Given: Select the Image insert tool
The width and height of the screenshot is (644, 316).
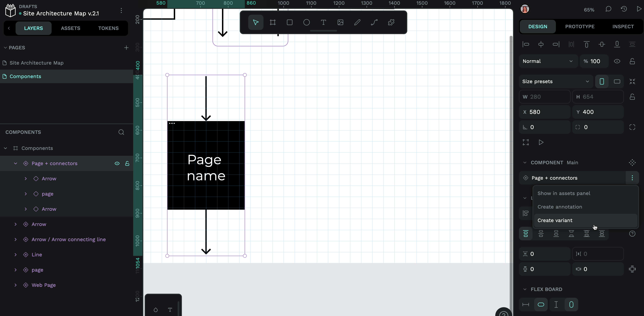Looking at the screenshot, I should click(x=340, y=22).
